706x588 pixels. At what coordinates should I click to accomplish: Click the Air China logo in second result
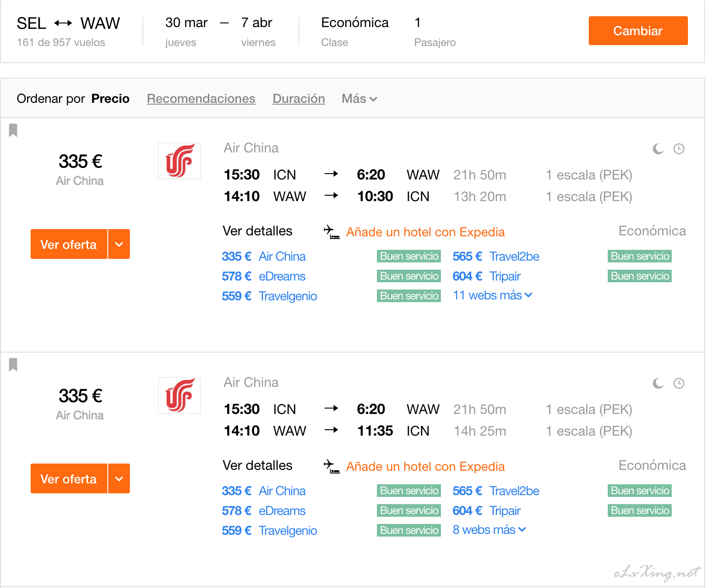179,395
